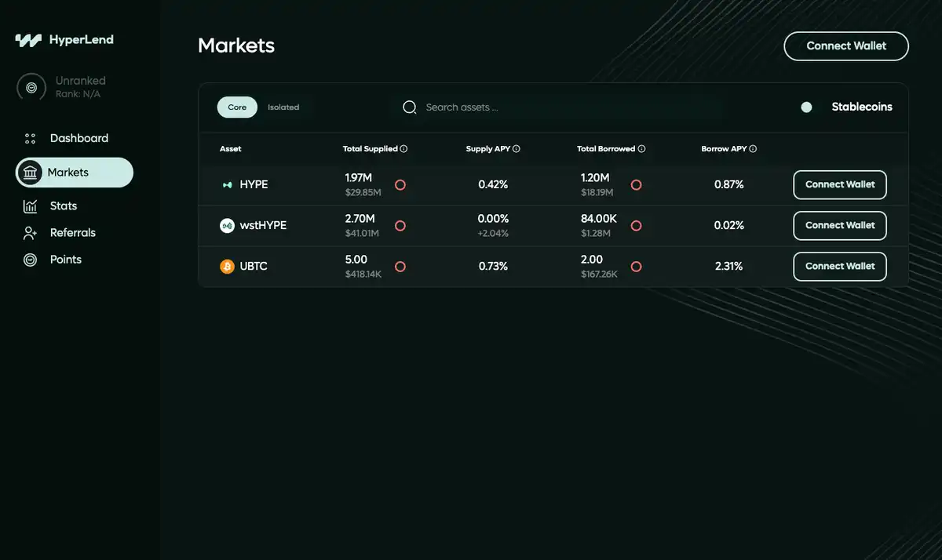942x560 pixels.
Task: Click the info icon beside Total Borrowed
Action: 641,148
